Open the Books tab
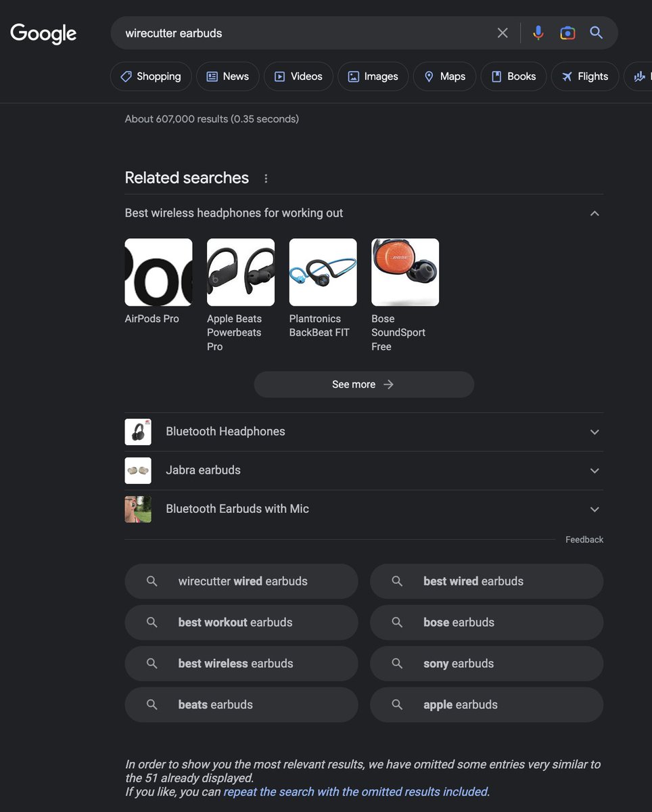The width and height of the screenshot is (652, 812). [x=513, y=76]
